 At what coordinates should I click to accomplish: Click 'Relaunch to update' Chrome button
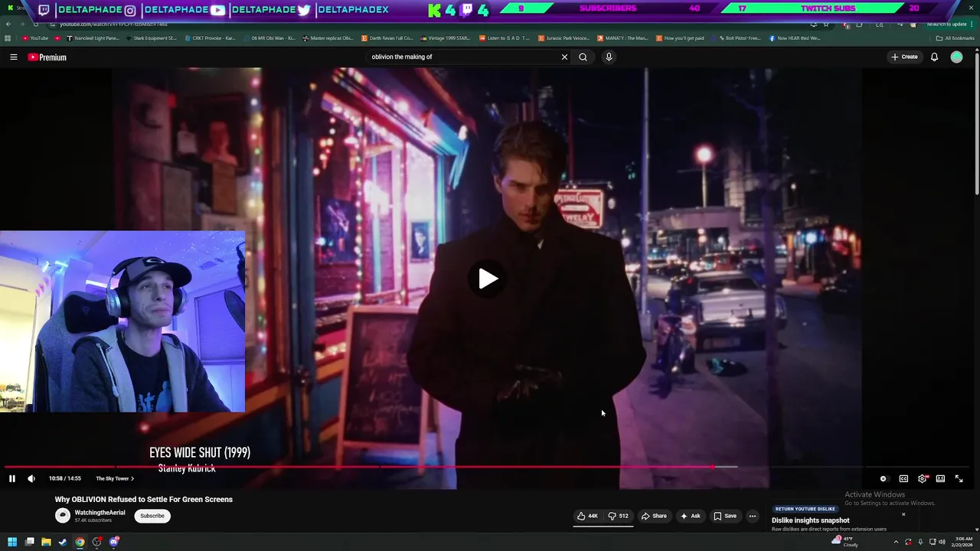(x=947, y=24)
